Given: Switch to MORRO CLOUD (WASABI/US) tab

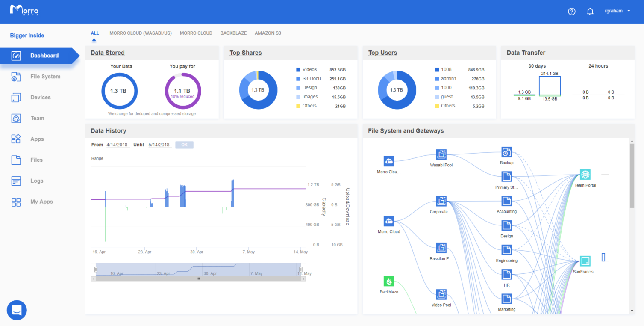Looking at the screenshot, I should [141, 33].
